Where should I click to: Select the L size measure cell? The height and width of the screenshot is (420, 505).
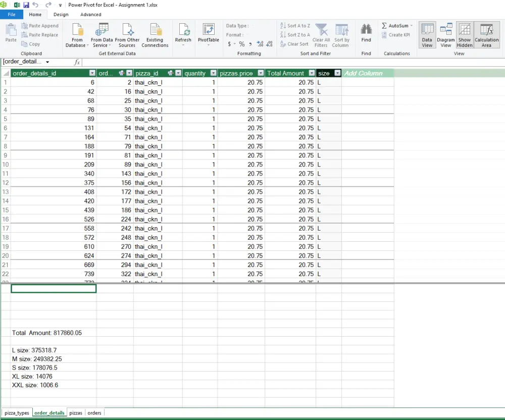pyautogui.click(x=54, y=350)
